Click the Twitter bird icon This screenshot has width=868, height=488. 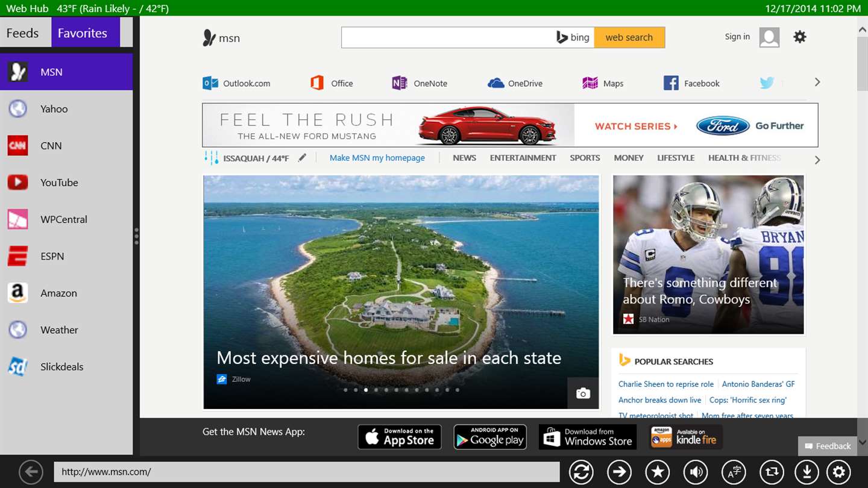[x=767, y=83]
